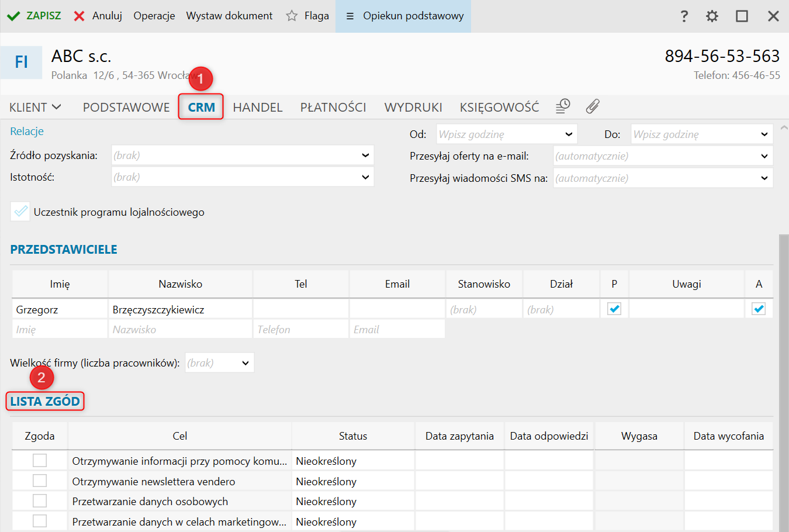Click the Relacje link
Screen dimensions: 789x532
(x=27, y=132)
